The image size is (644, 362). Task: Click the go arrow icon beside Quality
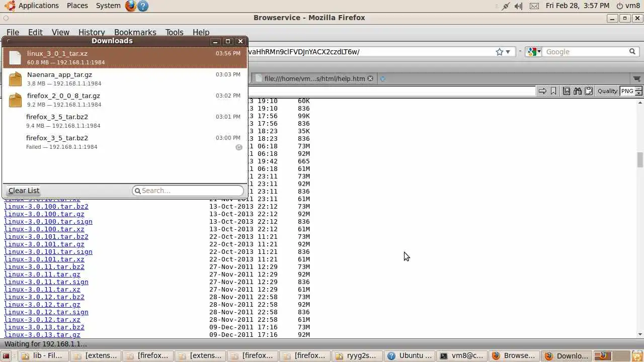point(542,91)
